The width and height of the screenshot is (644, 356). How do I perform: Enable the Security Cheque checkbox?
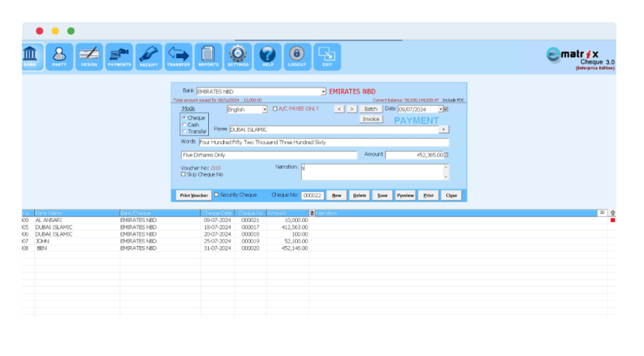216,194
